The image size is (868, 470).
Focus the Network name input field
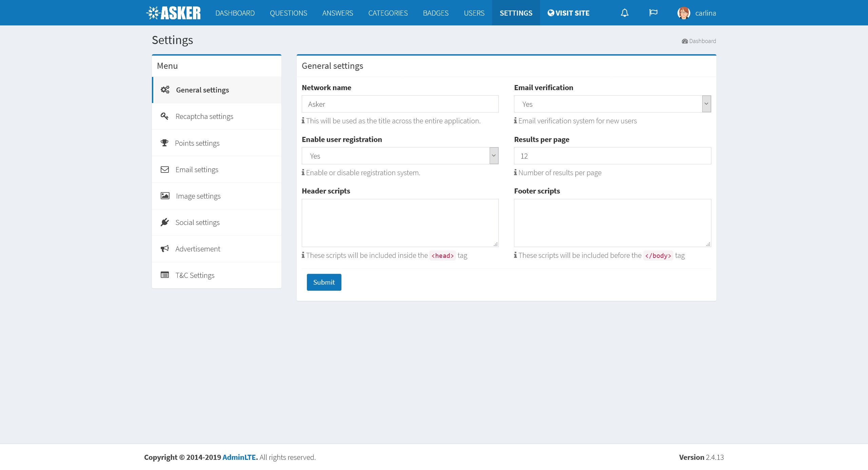[x=400, y=104]
